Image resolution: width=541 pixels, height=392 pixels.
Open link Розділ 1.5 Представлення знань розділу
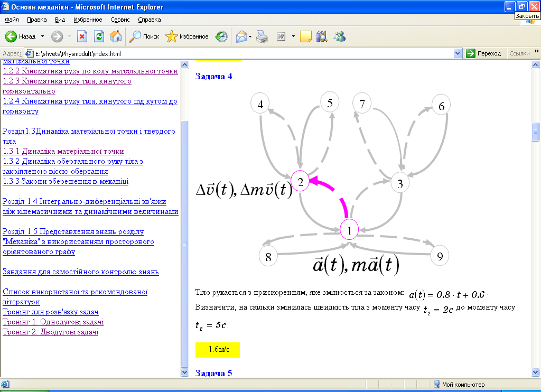tap(78, 241)
